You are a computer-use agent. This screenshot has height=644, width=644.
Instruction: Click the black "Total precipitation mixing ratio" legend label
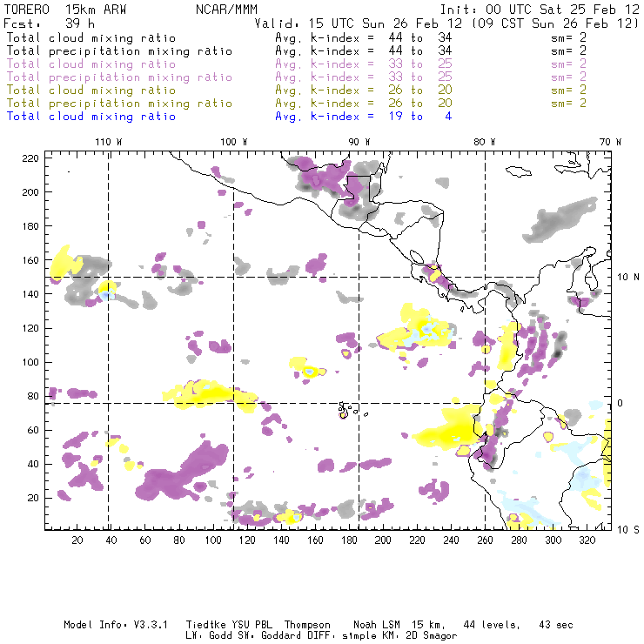tap(119, 51)
